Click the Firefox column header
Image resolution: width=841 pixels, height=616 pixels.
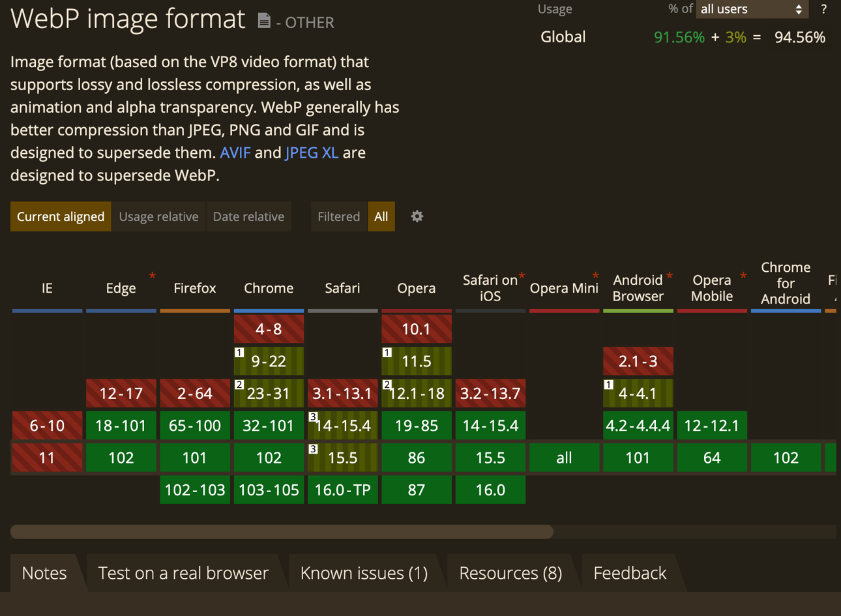click(x=195, y=288)
